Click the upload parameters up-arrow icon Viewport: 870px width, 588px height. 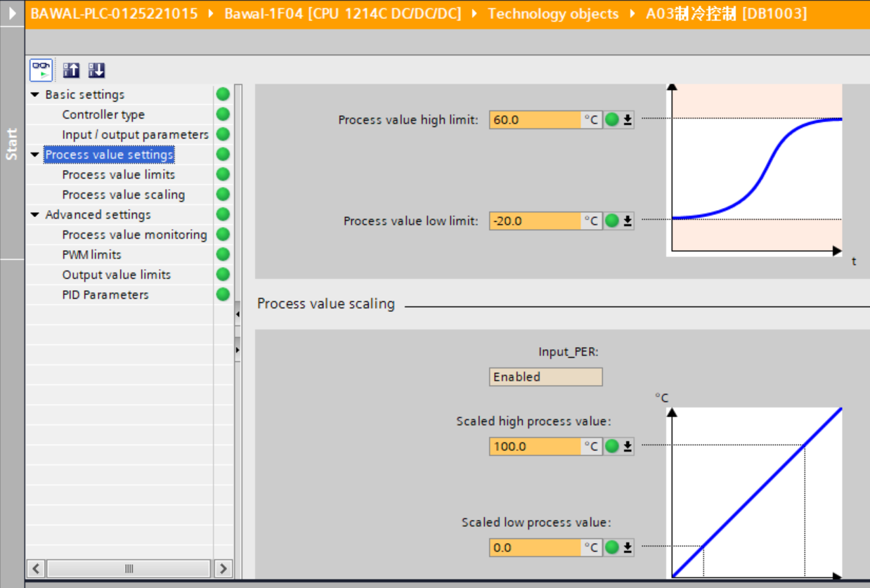click(72, 70)
